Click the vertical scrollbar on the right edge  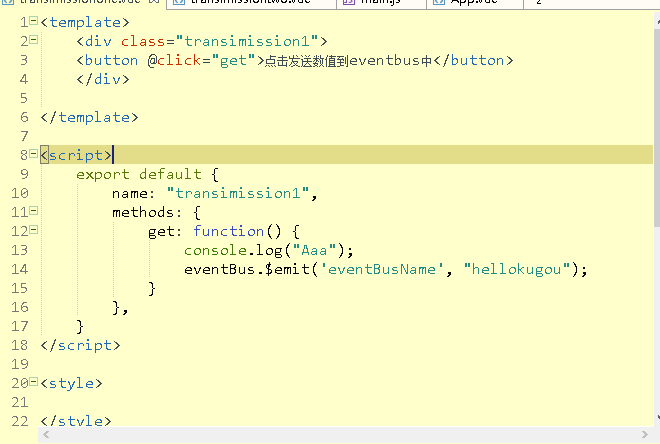pos(655,200)
